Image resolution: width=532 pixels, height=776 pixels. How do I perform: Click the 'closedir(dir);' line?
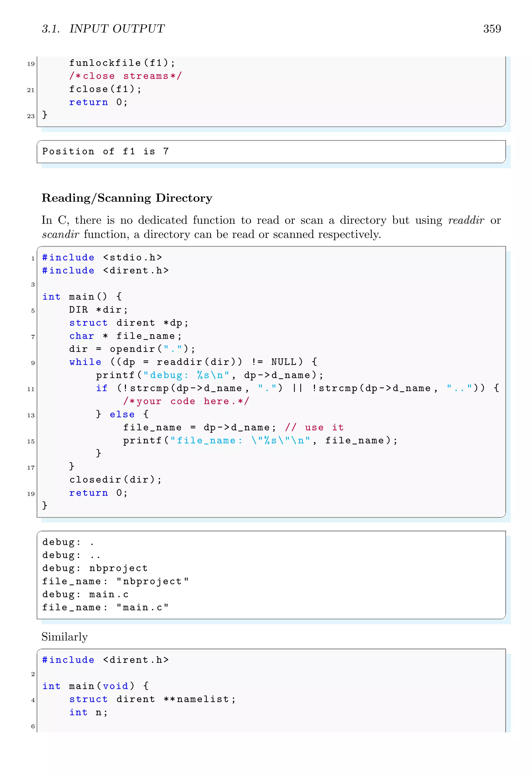[x=116, y=479]
